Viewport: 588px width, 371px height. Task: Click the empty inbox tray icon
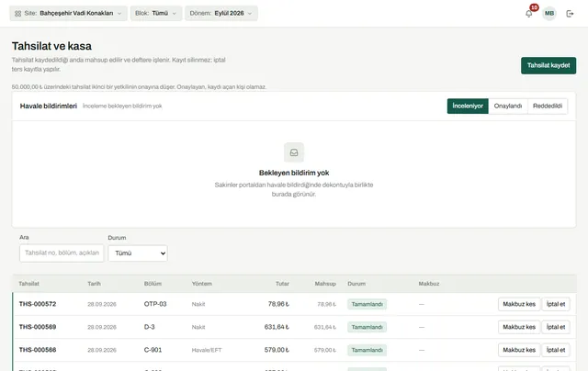(x=294, y=152)
